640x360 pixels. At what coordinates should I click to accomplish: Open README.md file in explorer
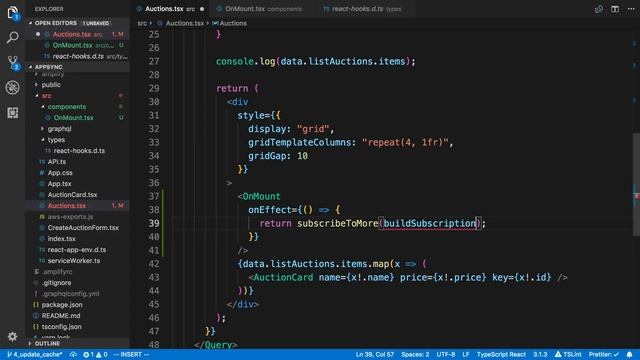(x=61, y=316)
